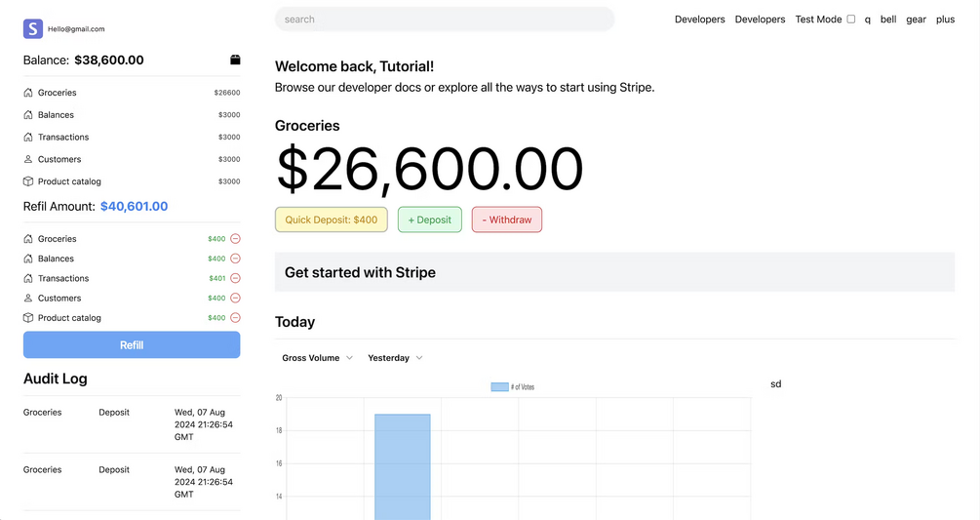Click the box icon beside Product catalog $3000
The height and width of the screenshot is (520, 980).
pyautogui.click(x=28, y=181)
